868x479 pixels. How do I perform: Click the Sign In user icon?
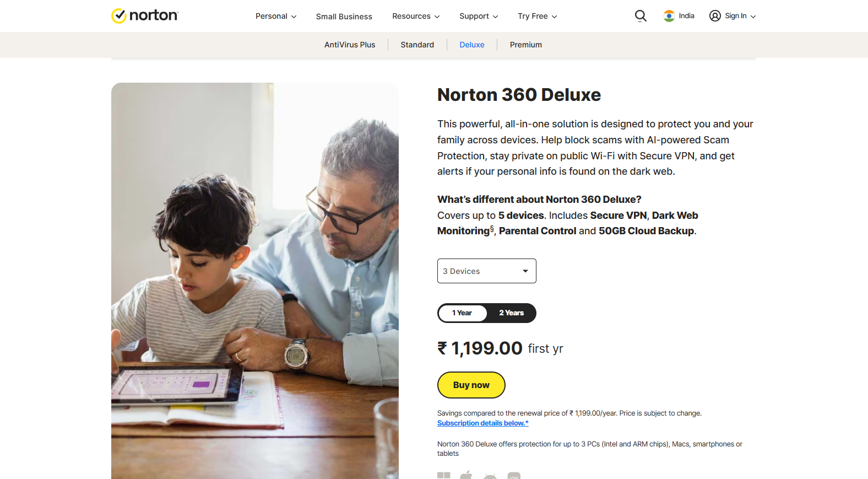(x=715, y=16)
